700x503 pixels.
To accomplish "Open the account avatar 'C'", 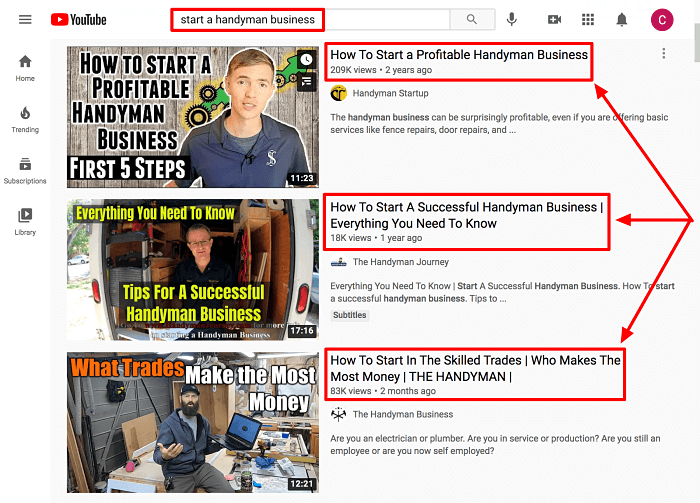I will [662, 20].
